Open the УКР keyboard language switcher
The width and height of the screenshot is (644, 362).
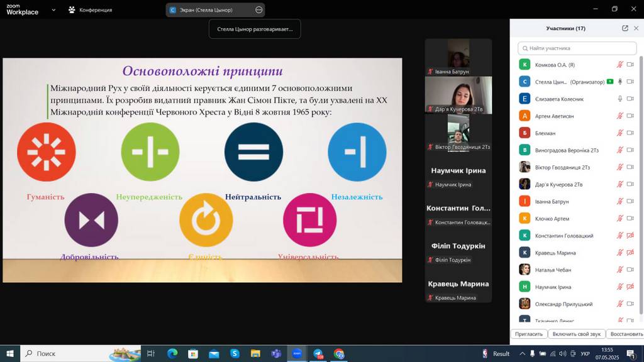pyautogui.click(x=586, y=353)
